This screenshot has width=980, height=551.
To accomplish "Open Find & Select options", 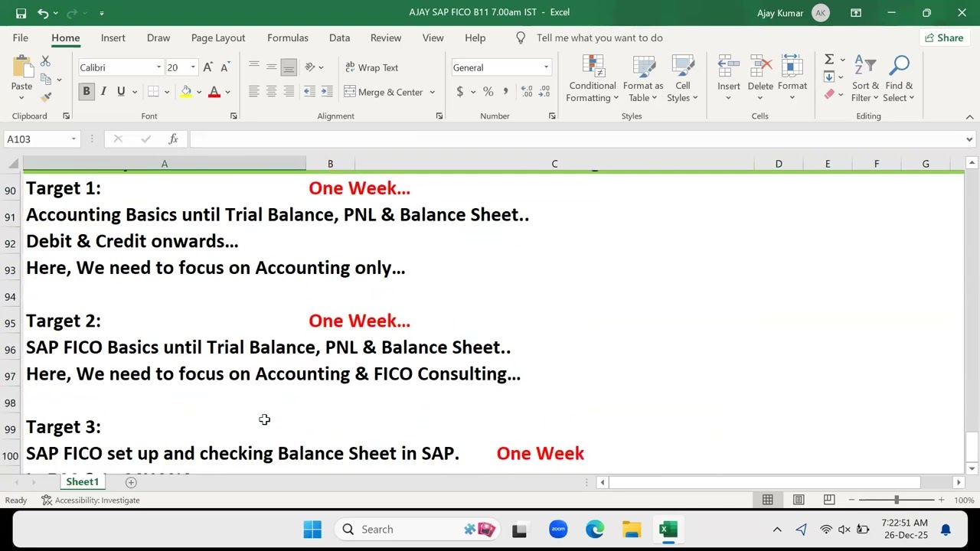I will pos(899,79).
